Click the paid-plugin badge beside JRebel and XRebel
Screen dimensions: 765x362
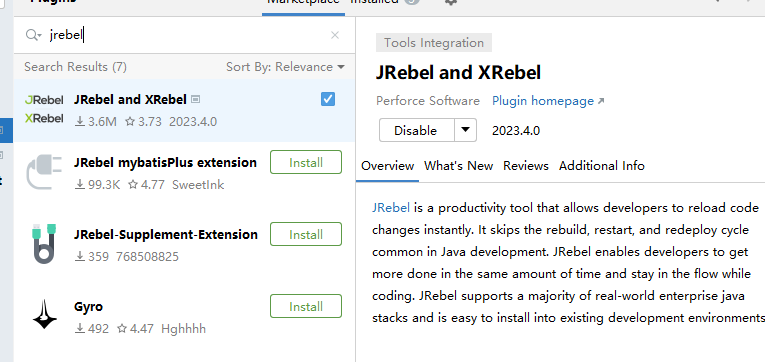[196, 100]
